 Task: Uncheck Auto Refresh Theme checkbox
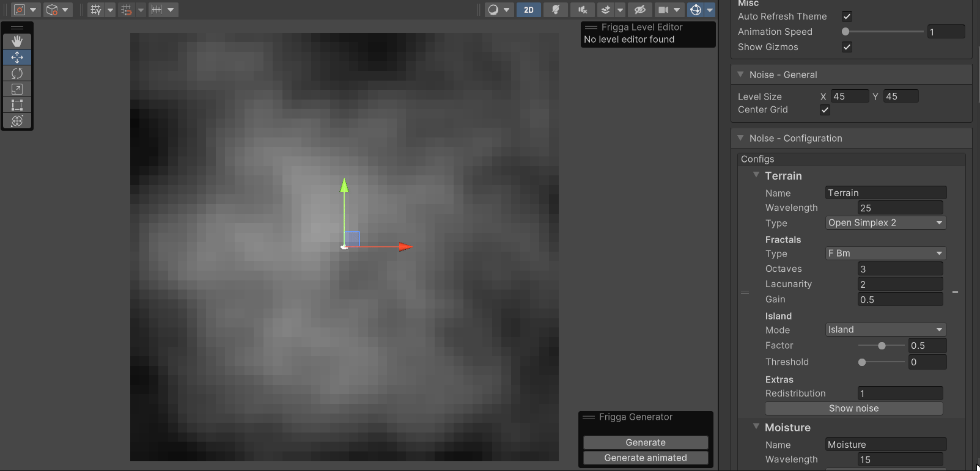click(847, 16)
